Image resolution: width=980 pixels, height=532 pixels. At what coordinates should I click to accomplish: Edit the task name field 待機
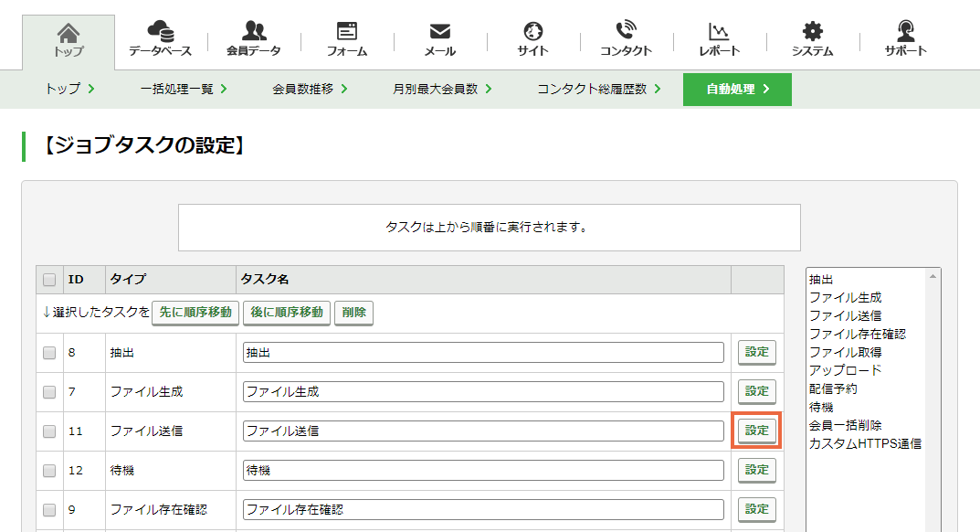(x=483, y=470)
